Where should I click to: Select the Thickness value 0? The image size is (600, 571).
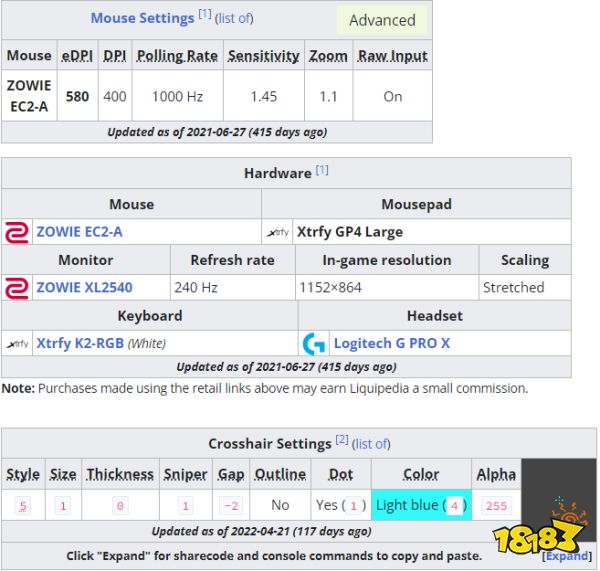(120, 506)
